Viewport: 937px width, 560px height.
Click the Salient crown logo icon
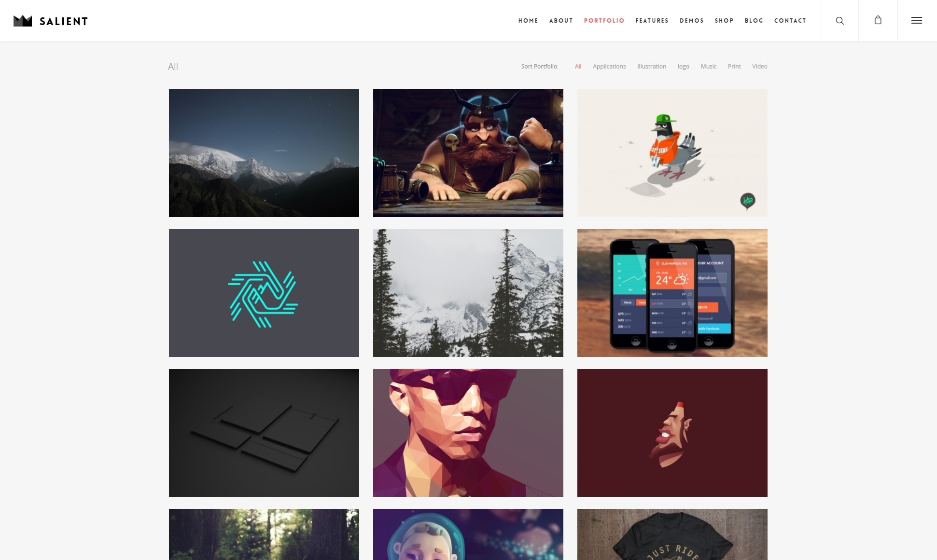(x=23, y=21)
